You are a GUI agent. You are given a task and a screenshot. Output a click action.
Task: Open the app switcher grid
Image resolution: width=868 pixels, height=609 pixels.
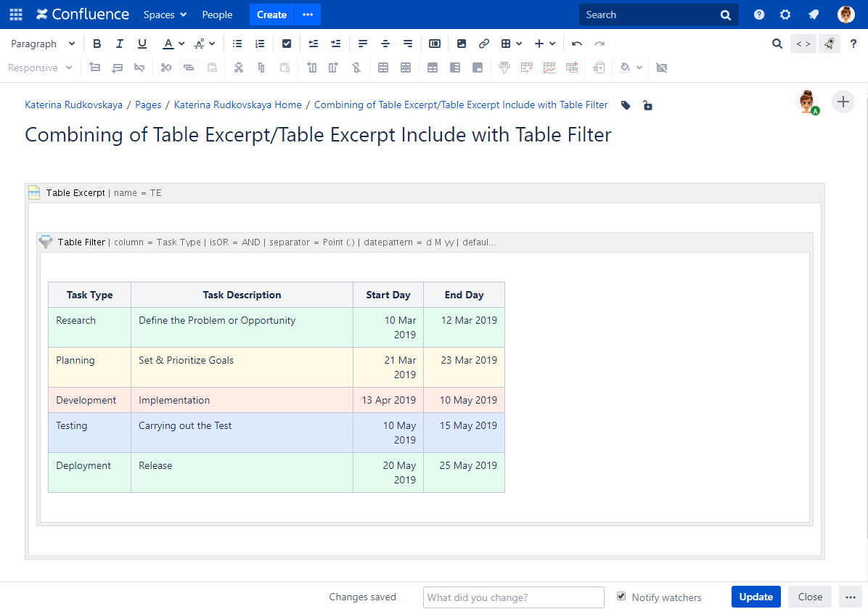click(15, 15)
